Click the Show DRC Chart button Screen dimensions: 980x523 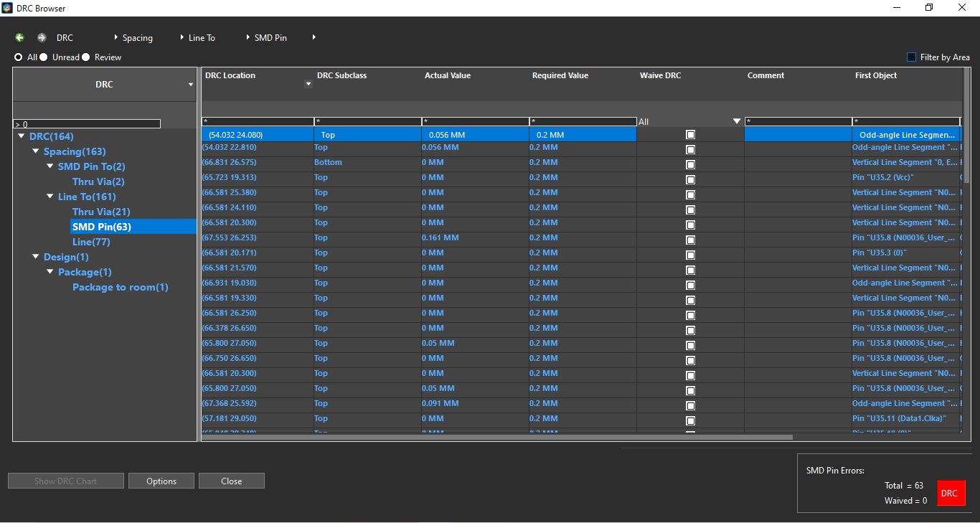[x=66, y=481]
